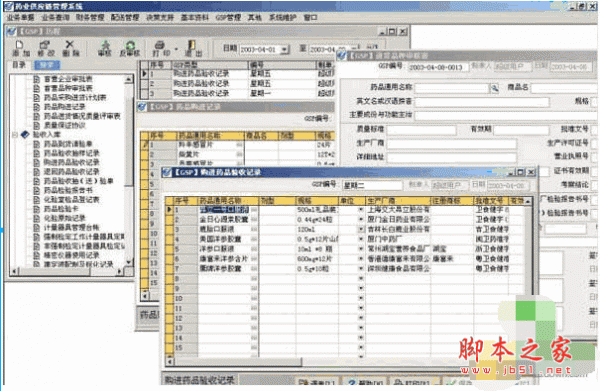Image resolution: width=600 pixels, height=391 pixels.
Task: Click the 英文名或汉语拼音 input field
Action: [482, 102]
